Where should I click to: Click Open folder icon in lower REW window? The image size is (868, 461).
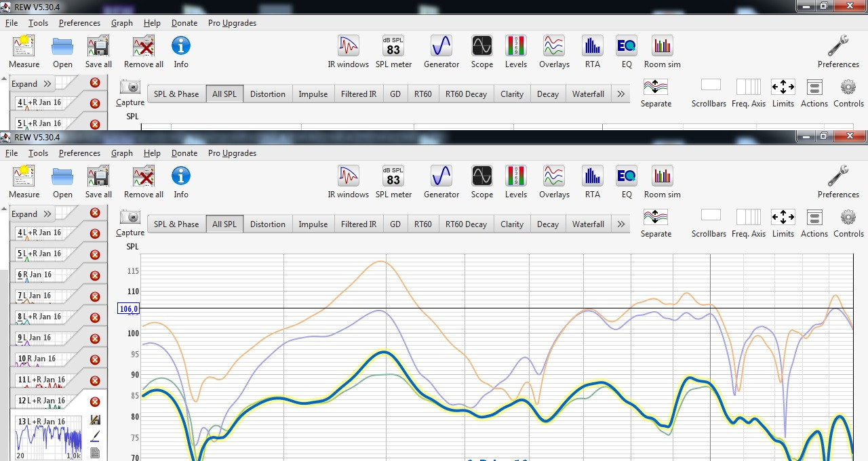tap(62, 177)
